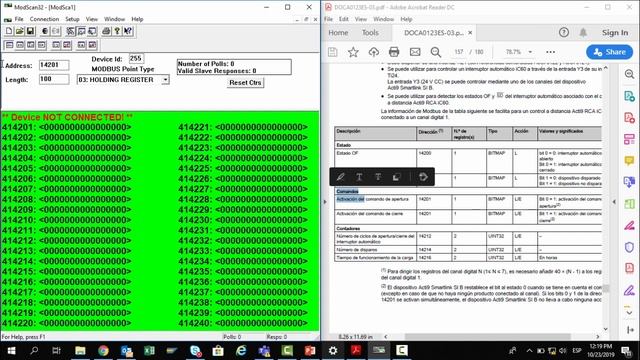Image resolution: width=640 pixels, height=360 pixels.
Task: Show hidden system tray icons chevron
Action: (529, 351)
